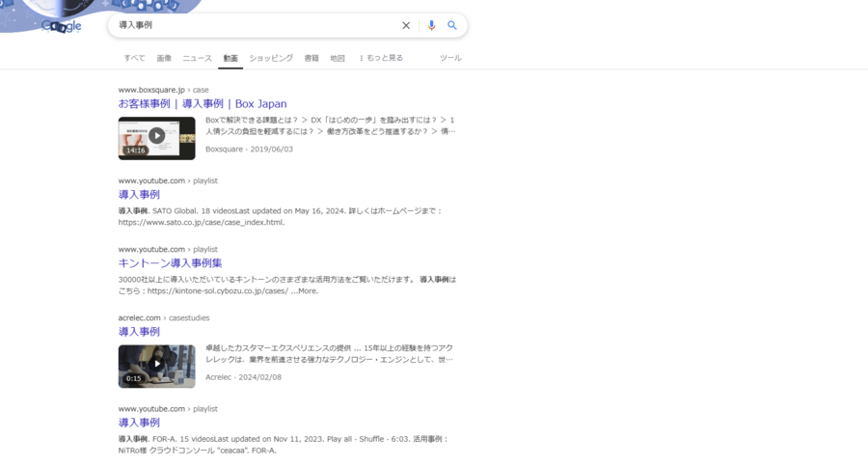Click the Boxsquare · 2019/06/03 source line
Screen dimensions: 868x466
(249, 149)
